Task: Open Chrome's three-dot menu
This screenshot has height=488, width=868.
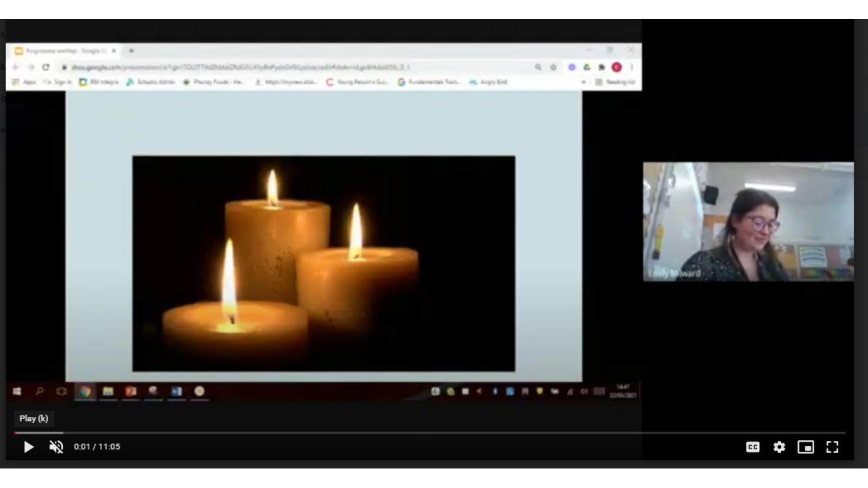Action: pyautogui.click(x=631, y=67)
